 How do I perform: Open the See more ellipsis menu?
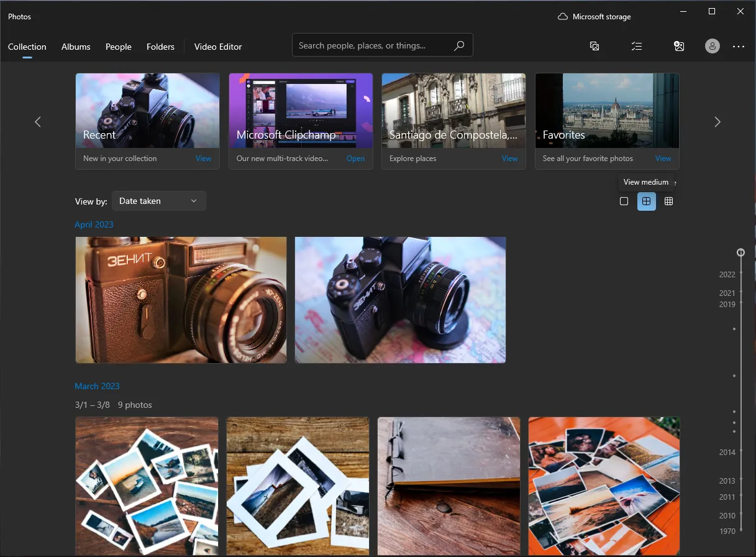738,46
